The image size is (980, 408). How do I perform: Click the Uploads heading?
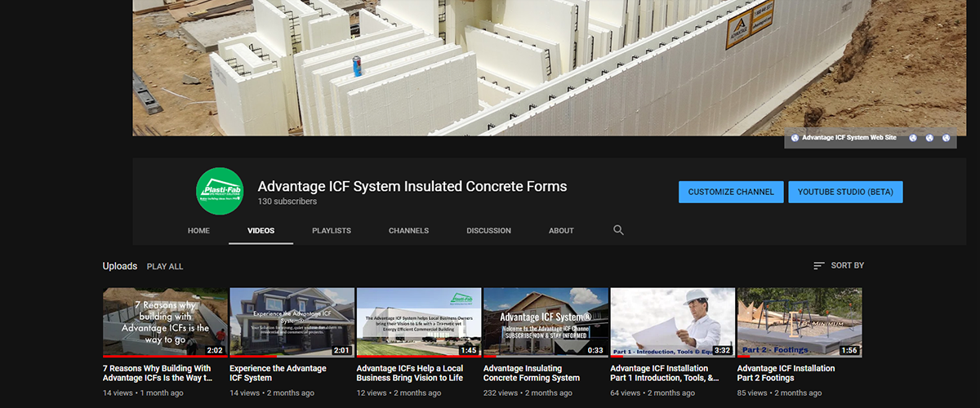point(120,266)
